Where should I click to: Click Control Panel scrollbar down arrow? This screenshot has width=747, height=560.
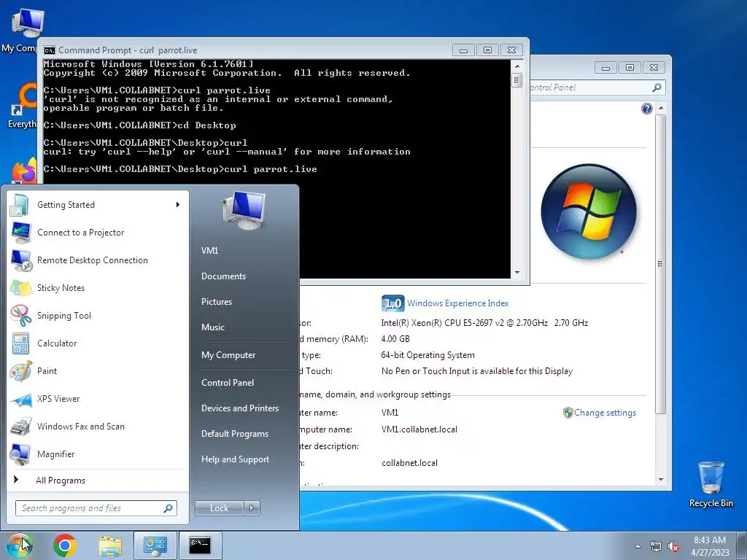[x=661, y=480]
